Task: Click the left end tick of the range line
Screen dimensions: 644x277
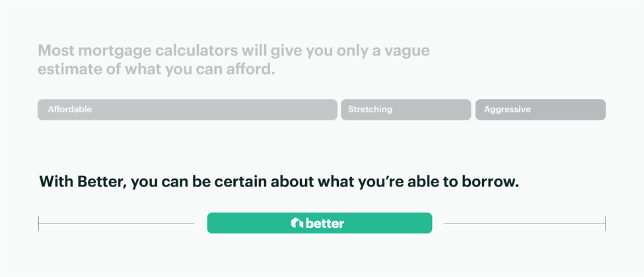Action: [x=38, y=223]
